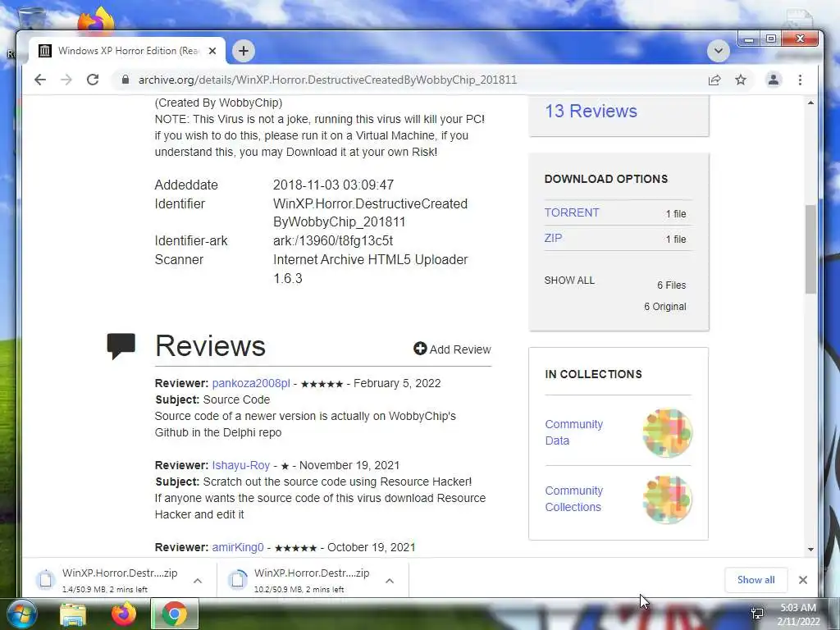This screenshot has width=840, height=630.
Task: Click the Internet Archive HTML5 Uploader value
Action: pos(370,269)
